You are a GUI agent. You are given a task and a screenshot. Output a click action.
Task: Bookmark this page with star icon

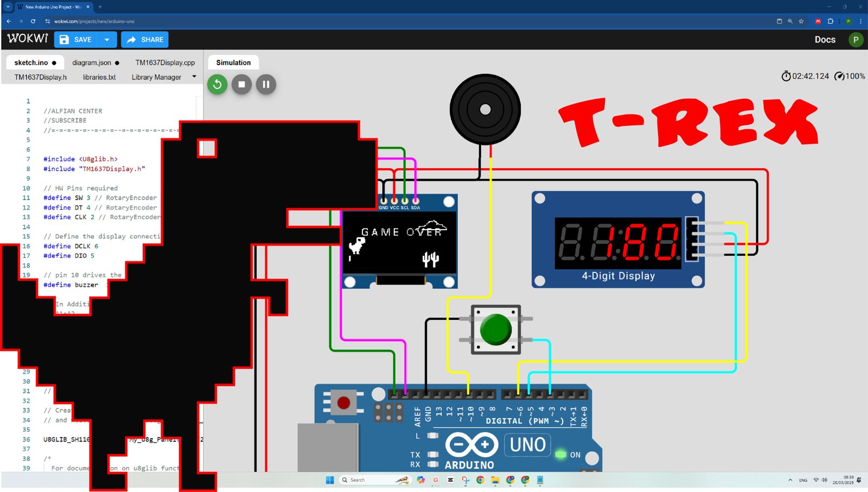coord(801,21)
